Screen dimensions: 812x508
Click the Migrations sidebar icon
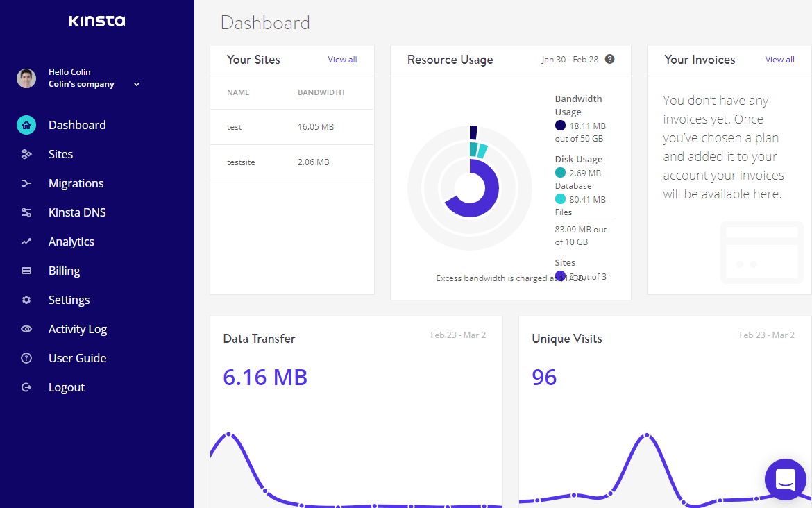26,183
